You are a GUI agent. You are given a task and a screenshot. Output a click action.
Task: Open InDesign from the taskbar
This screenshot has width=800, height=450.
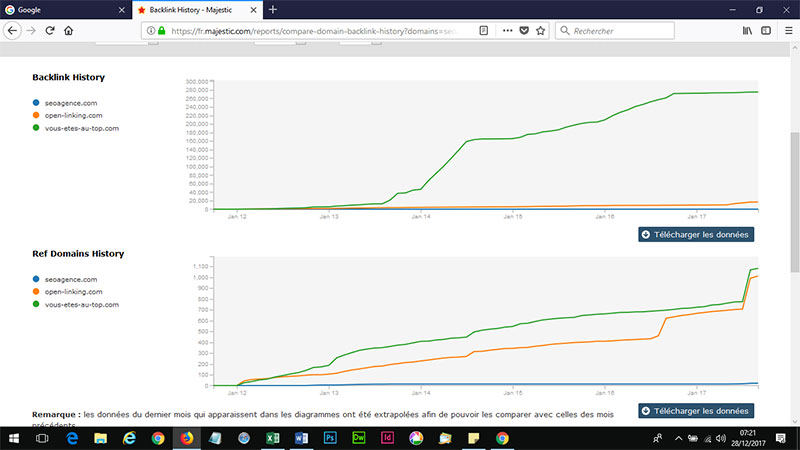point(387,438)
